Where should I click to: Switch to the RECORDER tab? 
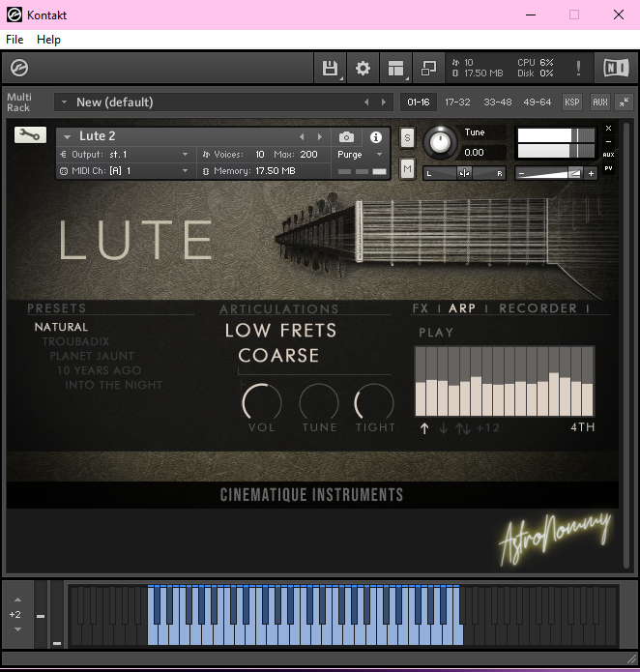point(538,308)
